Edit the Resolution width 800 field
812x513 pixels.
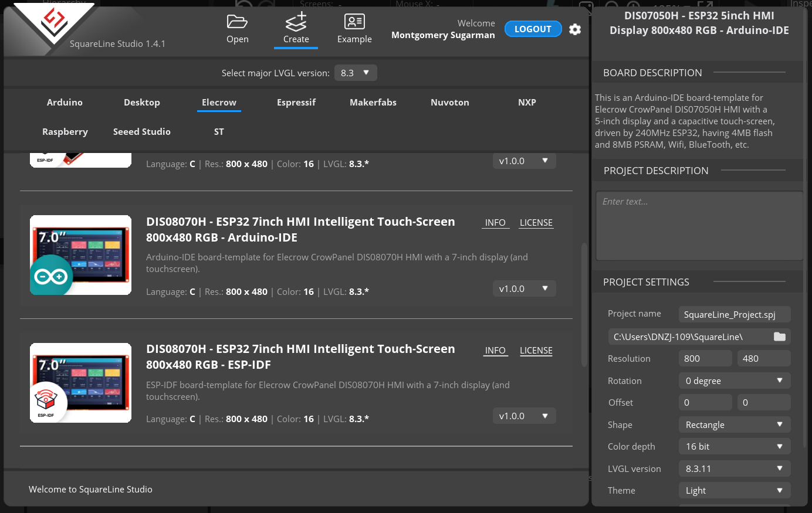coord(705,358)
